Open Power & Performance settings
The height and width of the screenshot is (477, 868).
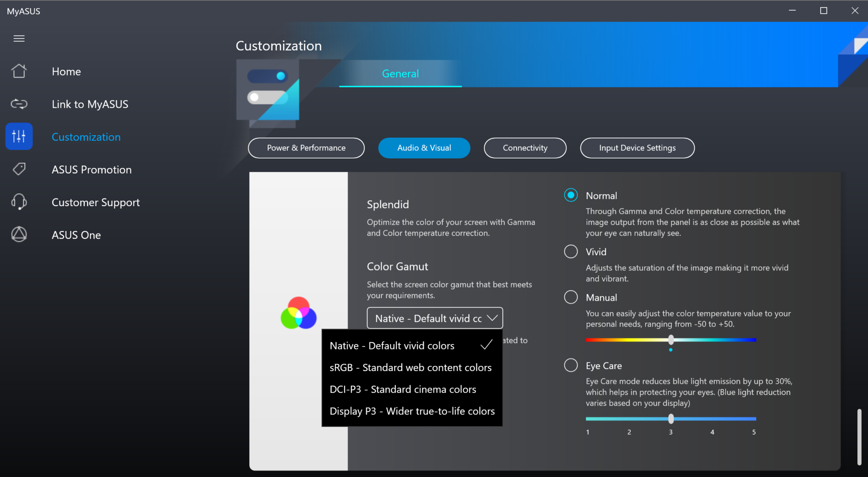click(x=306, y=148)
